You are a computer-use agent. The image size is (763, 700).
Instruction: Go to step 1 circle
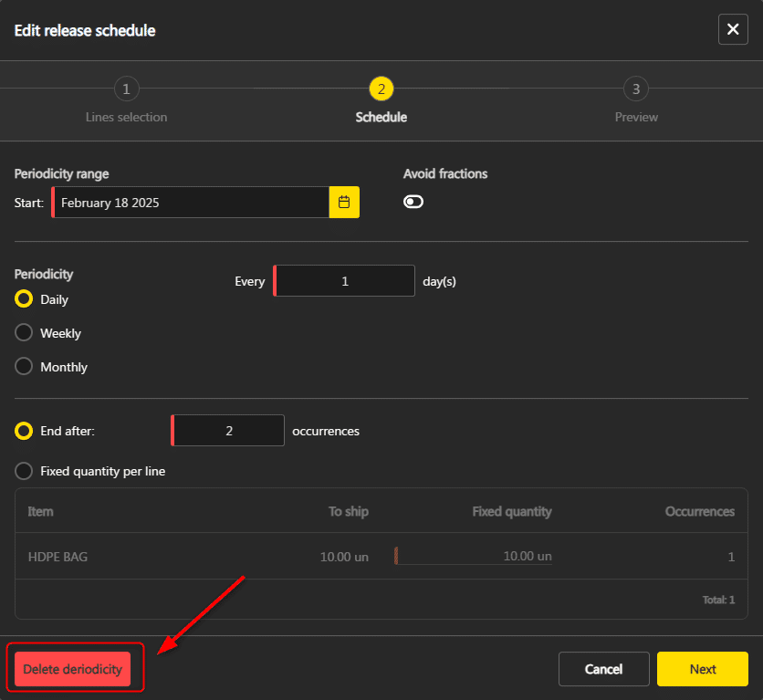(126, 89)
